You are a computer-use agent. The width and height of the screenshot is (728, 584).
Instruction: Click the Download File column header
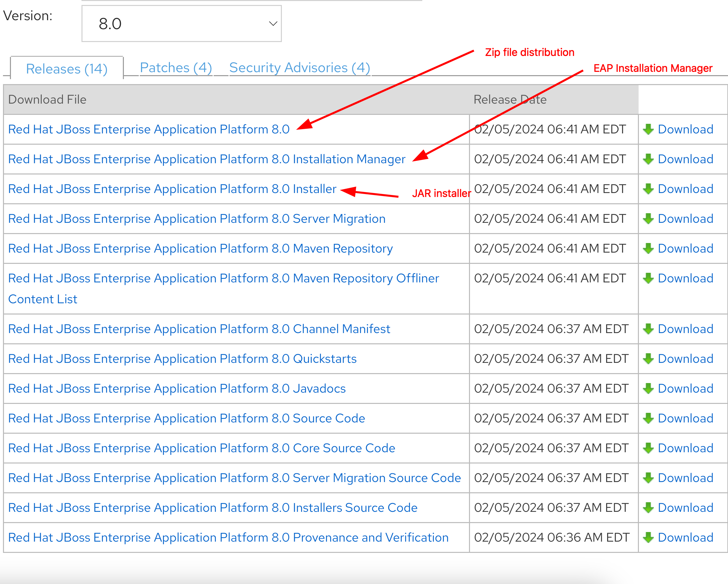click(x=47, y=99)
